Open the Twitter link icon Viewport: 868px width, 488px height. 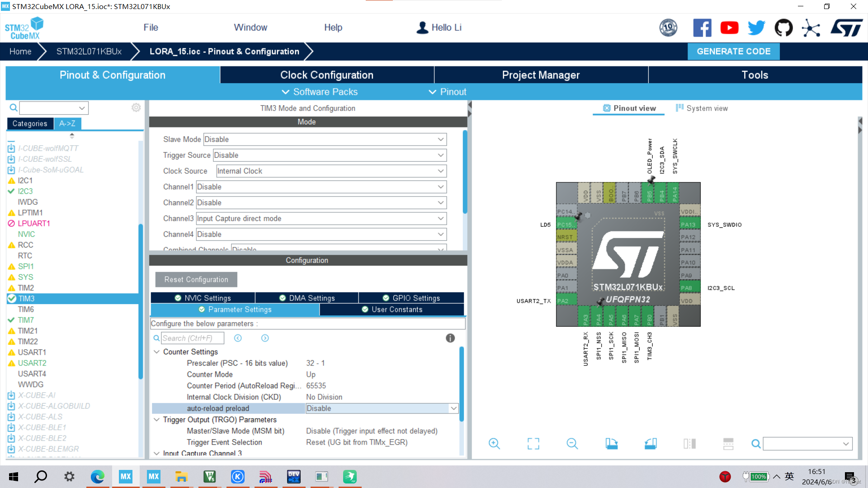(x=756, y=28)
